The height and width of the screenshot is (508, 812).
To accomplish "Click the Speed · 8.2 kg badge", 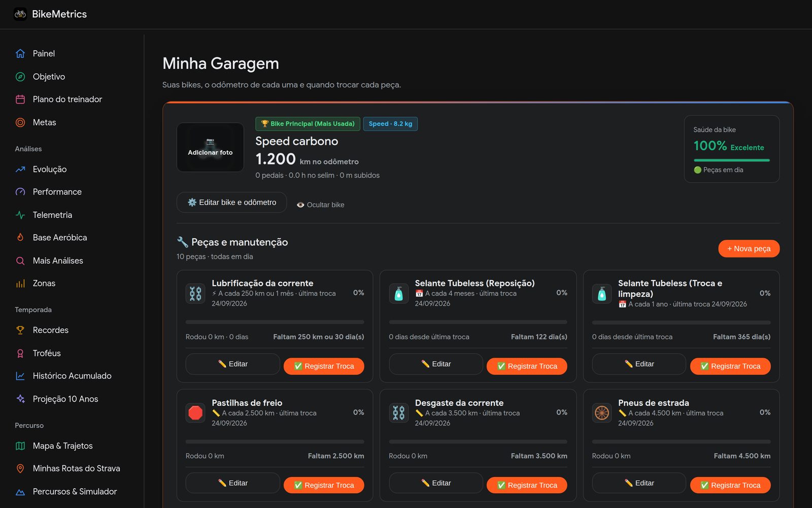I will (x=390, y=124).
